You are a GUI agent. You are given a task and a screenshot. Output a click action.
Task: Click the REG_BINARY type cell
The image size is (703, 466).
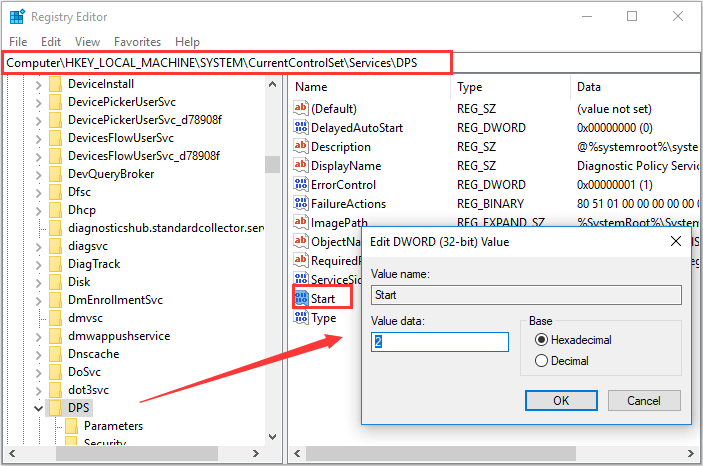490,204
